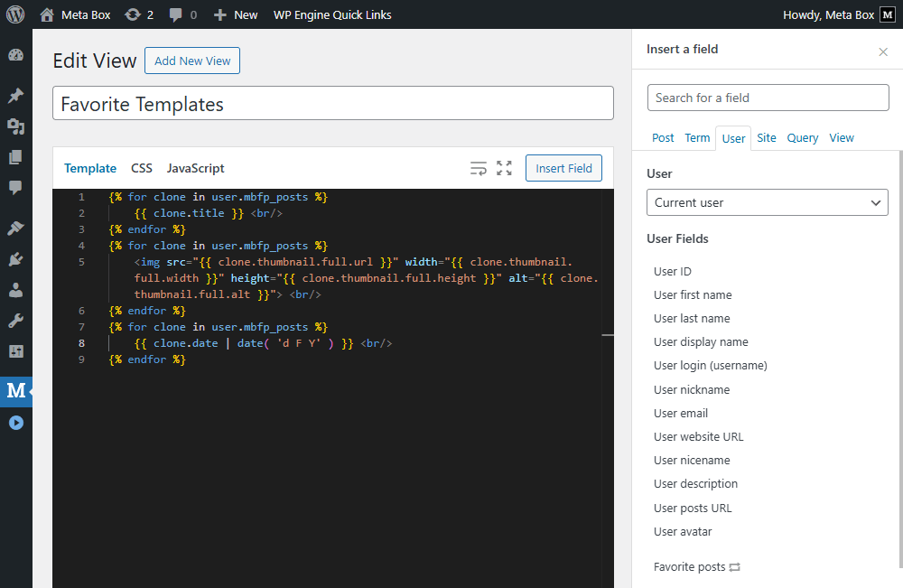This screenshot has height=588, width=903.
Task: Click clone.title on code line 2
Action: [189, 213]
